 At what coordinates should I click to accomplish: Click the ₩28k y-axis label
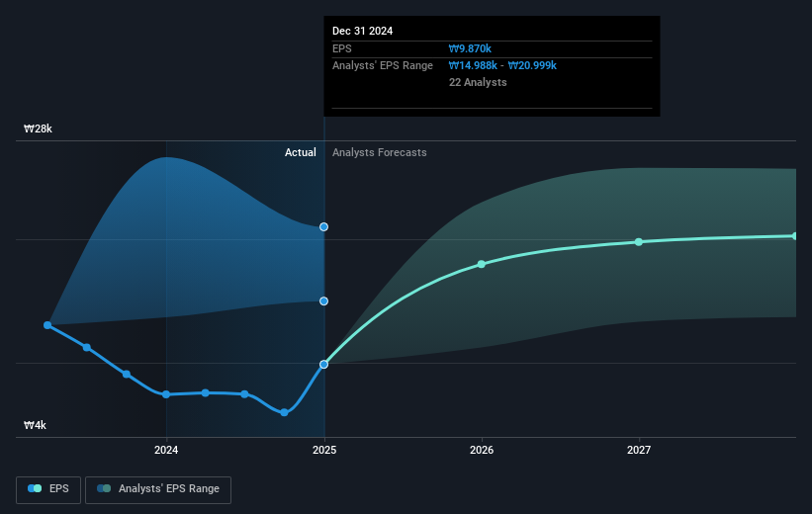(x=38, y=128)
